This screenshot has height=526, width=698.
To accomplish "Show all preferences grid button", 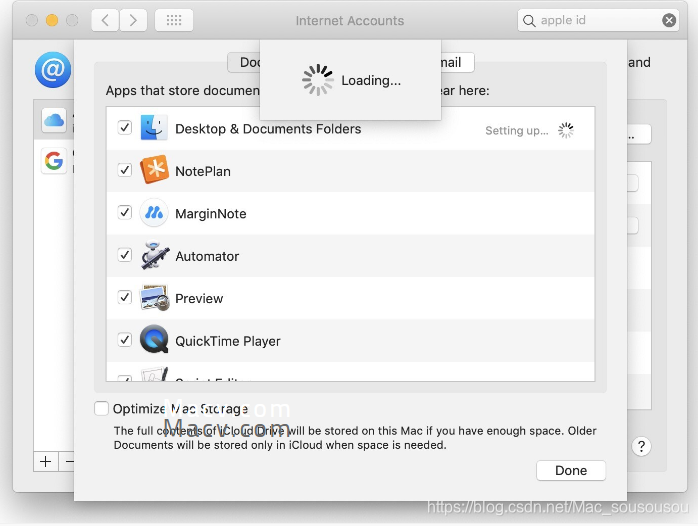I will tap(174, 20).
